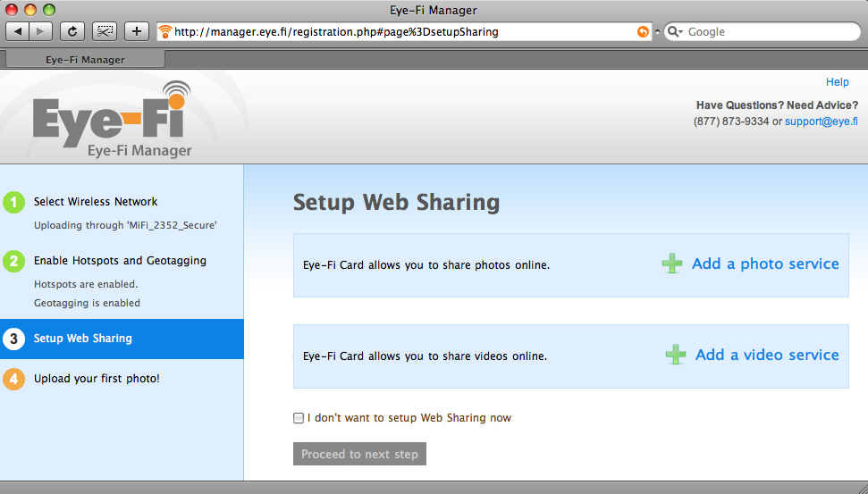The width and height of the screenshot is (868, 494).
Task: Go forward with the browser forward arrow
Action: click(41, 31)
